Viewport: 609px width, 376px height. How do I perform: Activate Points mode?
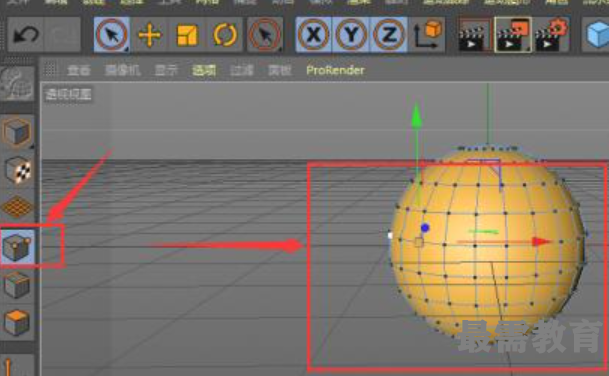(17, 247)
